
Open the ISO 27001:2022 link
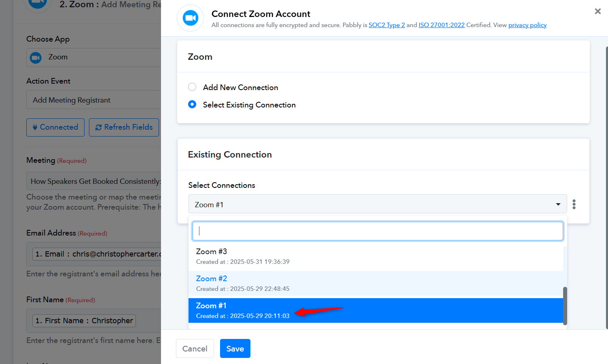(441, 25)
